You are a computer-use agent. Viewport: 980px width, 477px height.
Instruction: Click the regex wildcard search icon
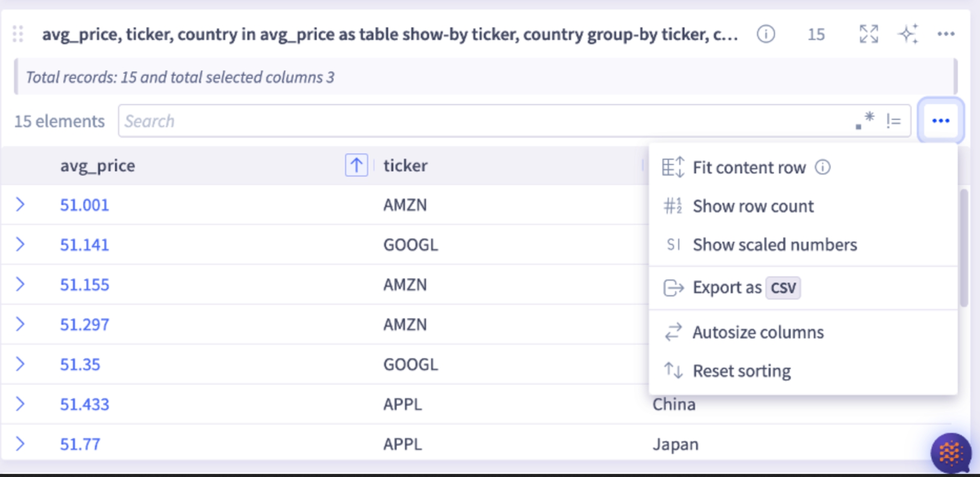pos(864,120)
